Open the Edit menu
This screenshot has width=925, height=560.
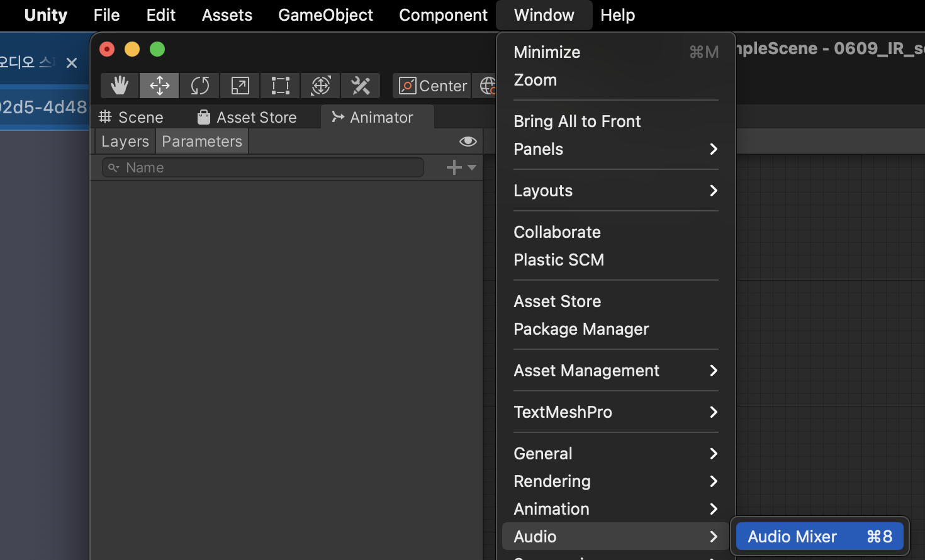[x=160, y=15]
